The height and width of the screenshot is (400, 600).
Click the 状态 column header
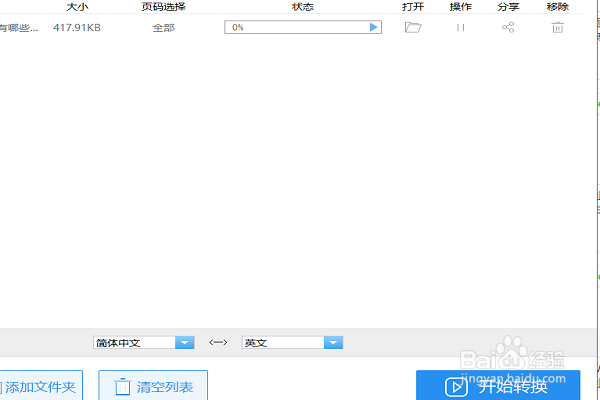coord(303,7)
